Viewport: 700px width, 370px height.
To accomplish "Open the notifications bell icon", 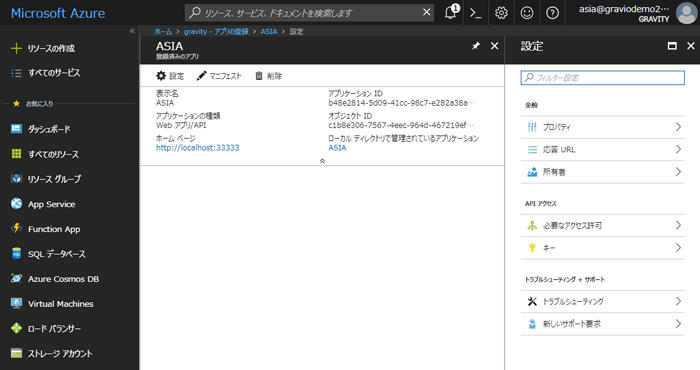I will (451, 12).
